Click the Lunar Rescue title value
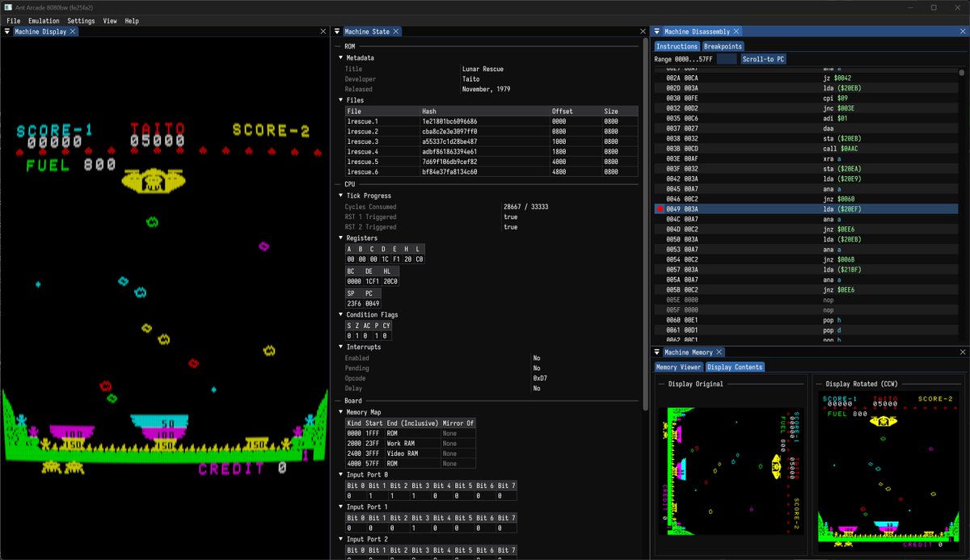 click(483, 69)
